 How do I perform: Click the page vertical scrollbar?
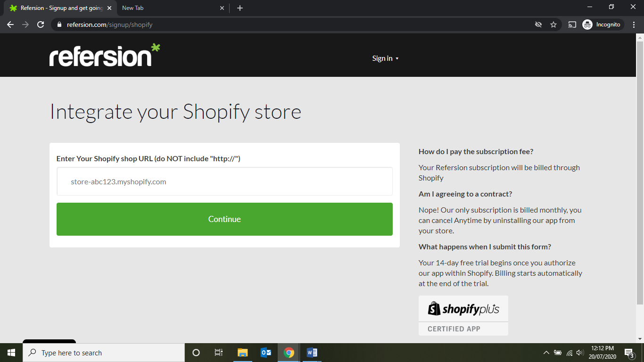tap(640, 172)
